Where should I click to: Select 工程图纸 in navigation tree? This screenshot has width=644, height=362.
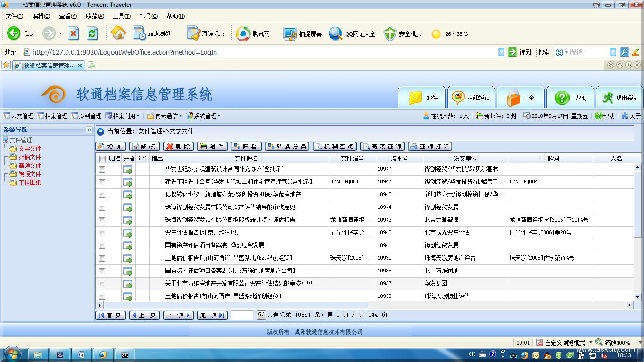[30, 182]
